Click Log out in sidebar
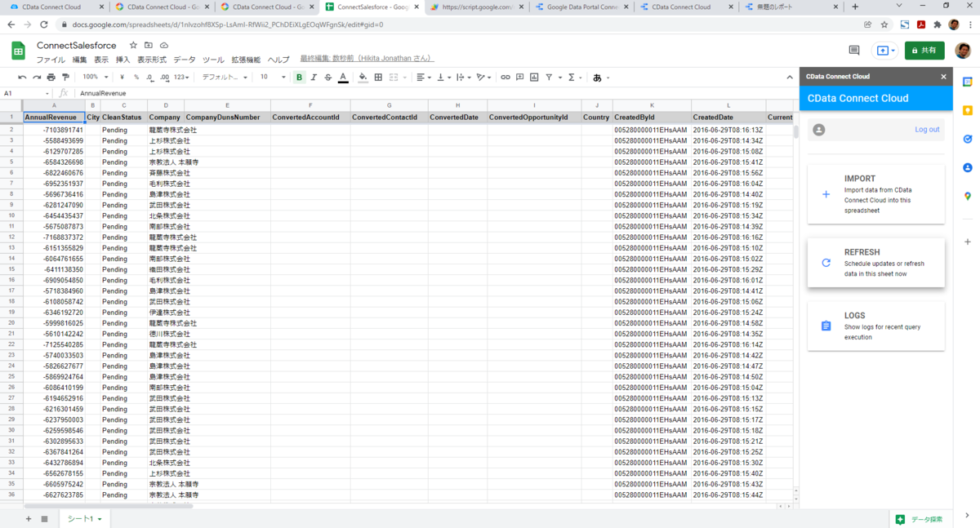980x528 pixels. pyautogui.click(x=927, y=130)
